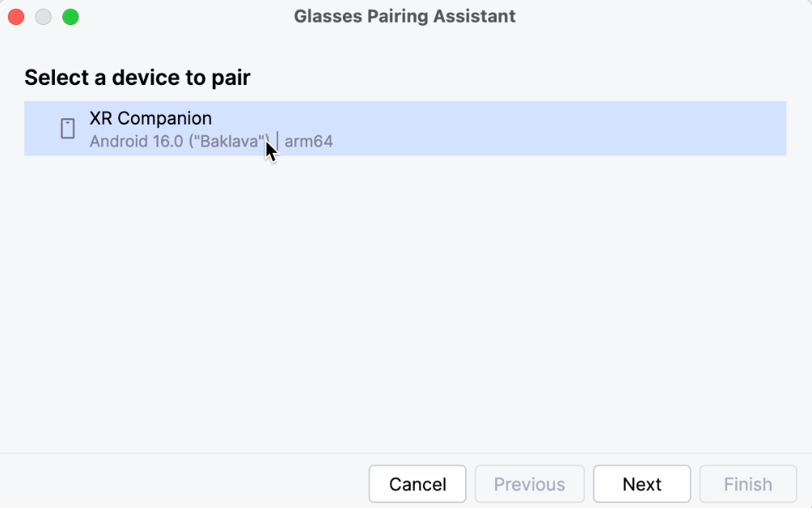Viewport: 812px width, 508px height.
Task: Click the Android 16.0 version text
Action: 136,142
